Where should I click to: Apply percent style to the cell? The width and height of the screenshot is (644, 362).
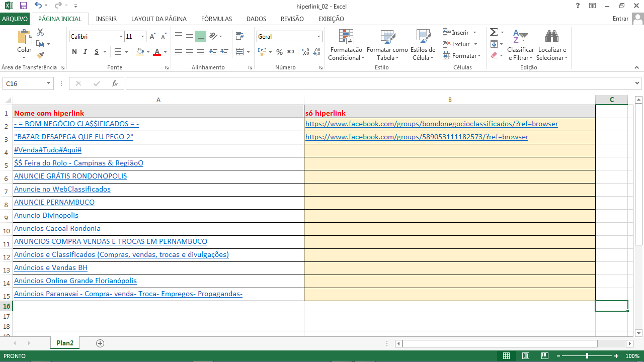click(x=279, y=52)
